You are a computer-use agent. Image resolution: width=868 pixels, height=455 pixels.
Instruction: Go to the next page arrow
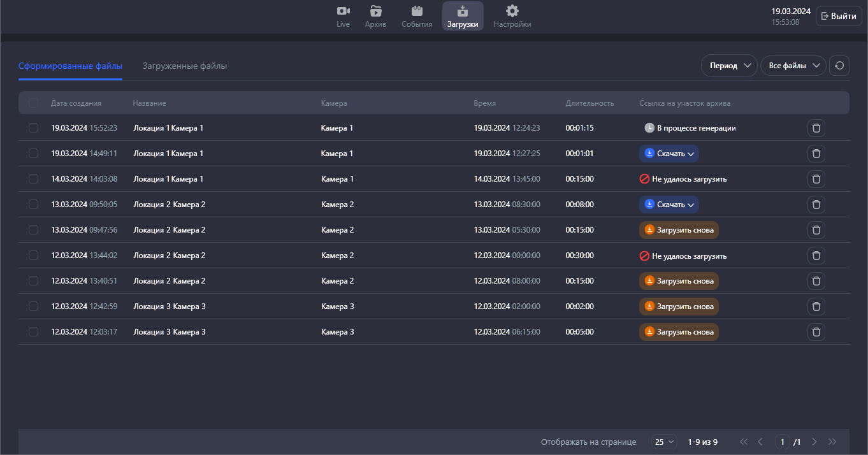814,442
